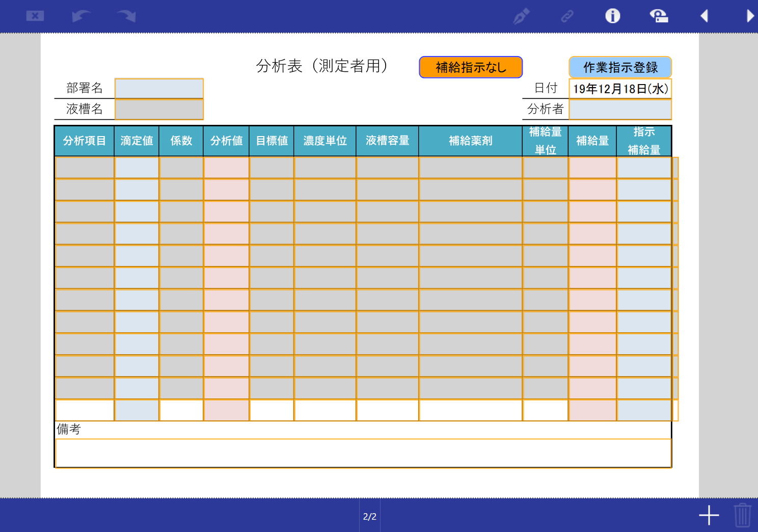The image size is (758, 532).
Task: Click the undo arrow icon
Action: [x=80, y=16]
